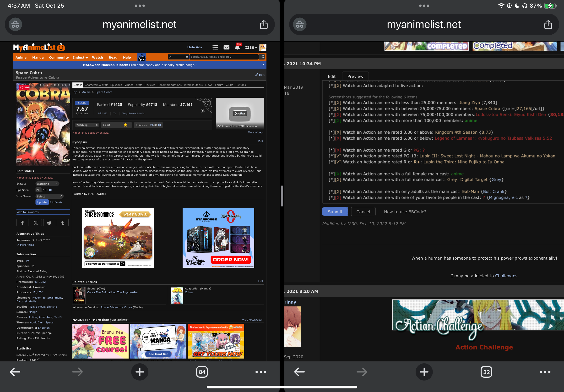564x392 pixels.
Task: Open the All search category dropdown
Action: (x=178, y=57)
